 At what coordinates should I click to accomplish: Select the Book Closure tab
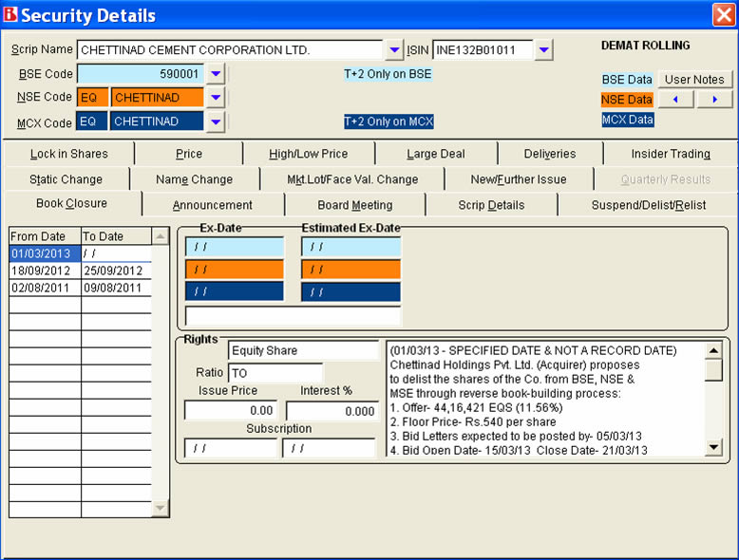pyautogui.click(x=71, y=203)
